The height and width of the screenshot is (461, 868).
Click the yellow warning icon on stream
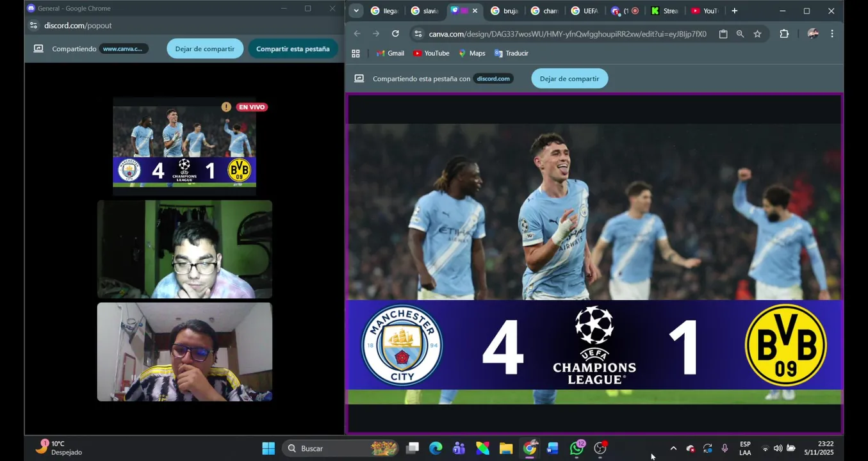click(226, 107)
